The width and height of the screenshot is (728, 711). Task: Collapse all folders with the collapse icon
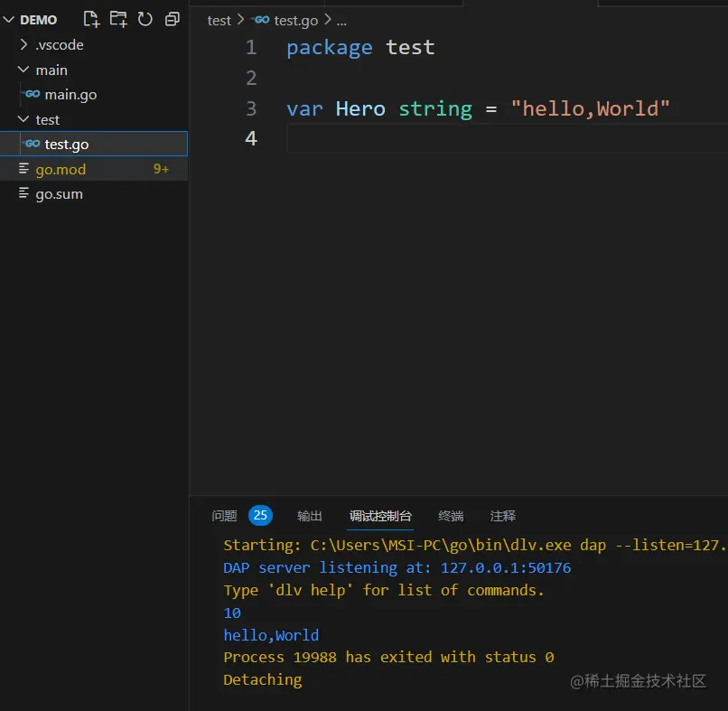[173, 19]
